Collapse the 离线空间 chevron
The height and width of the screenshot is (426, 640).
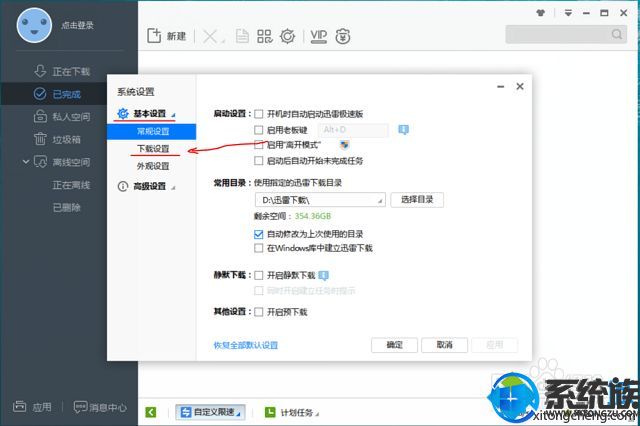click(26, 162)
